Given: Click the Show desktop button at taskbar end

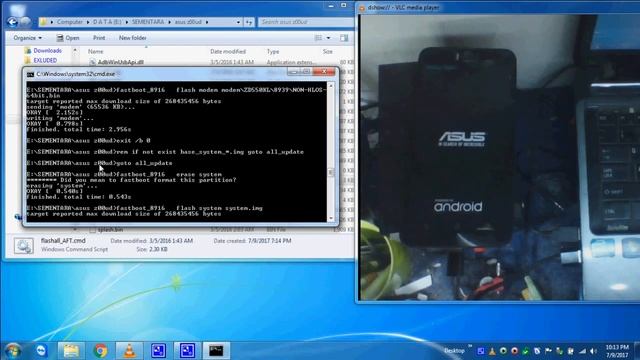Looking at the screenshot, I should click(637, 351).
